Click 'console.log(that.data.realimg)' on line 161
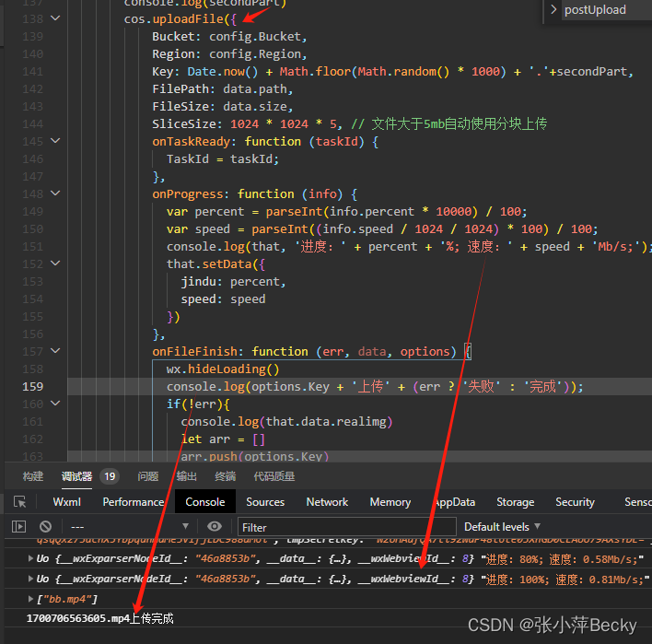The height and width of the screenshot is (644, 652). [286, 421]
